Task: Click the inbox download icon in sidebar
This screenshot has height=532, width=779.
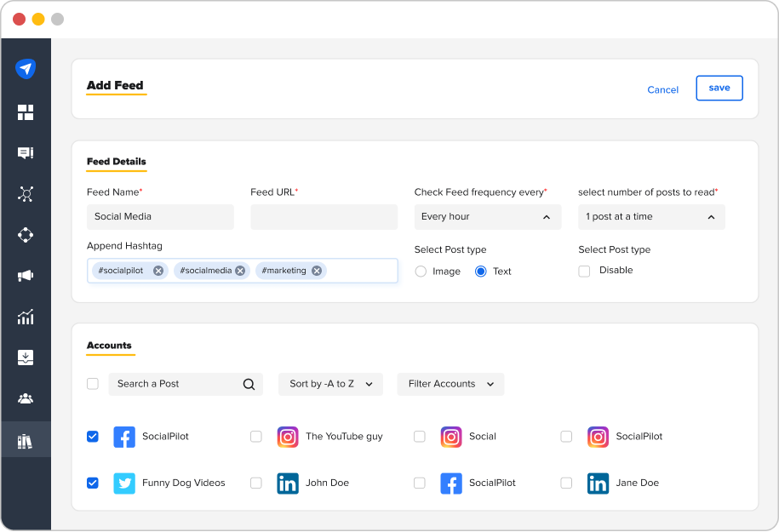Action: point(26,358)
